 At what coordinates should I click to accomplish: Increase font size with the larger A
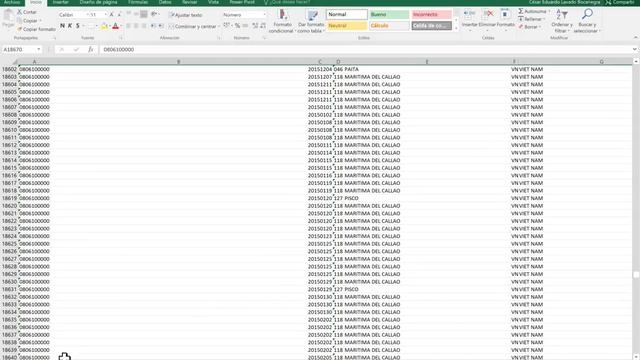[x=111, y=15]
